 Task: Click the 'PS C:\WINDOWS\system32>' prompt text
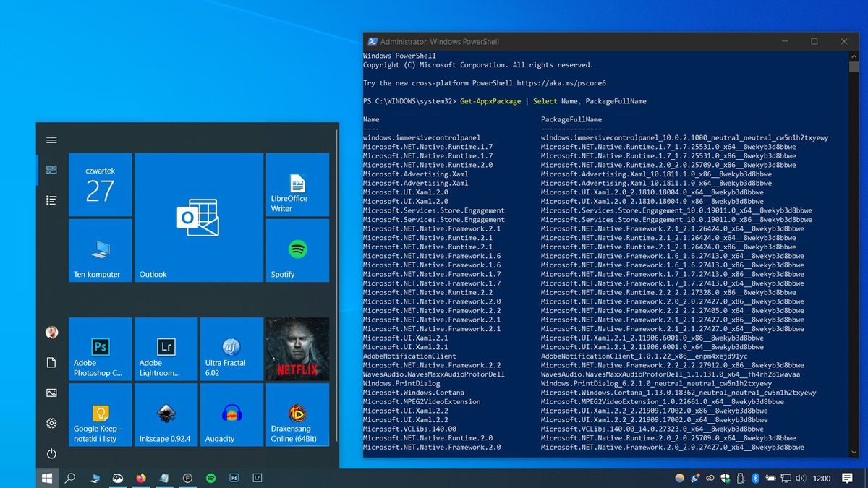tap(409, 101)
